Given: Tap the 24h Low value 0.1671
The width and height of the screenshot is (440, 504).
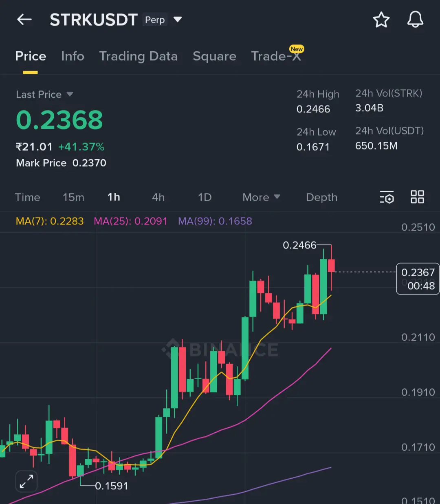Looking at the screenshot, I should click(313, 147).
